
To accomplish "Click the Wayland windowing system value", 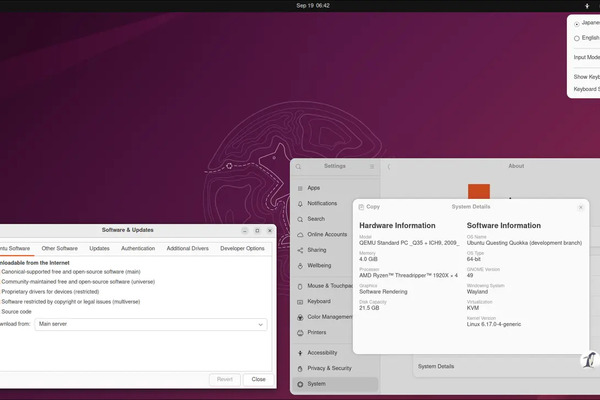I will [x=477, y=292].
